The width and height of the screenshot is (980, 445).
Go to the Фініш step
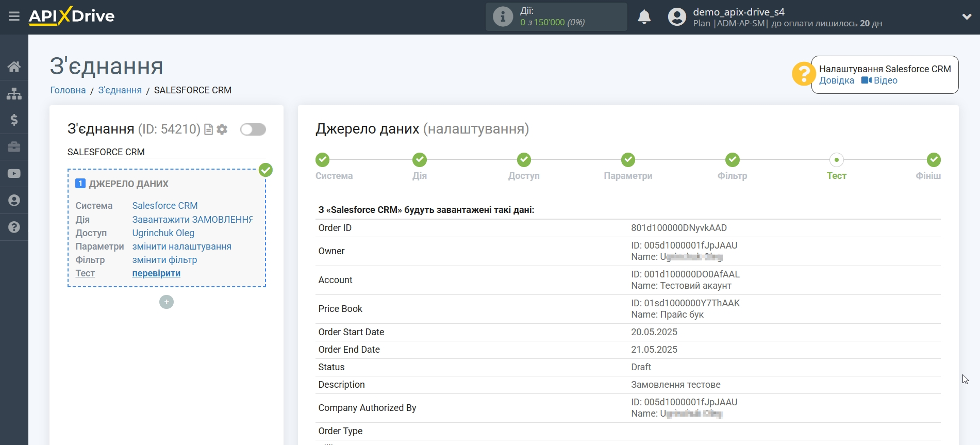click(x=934, y=160)
